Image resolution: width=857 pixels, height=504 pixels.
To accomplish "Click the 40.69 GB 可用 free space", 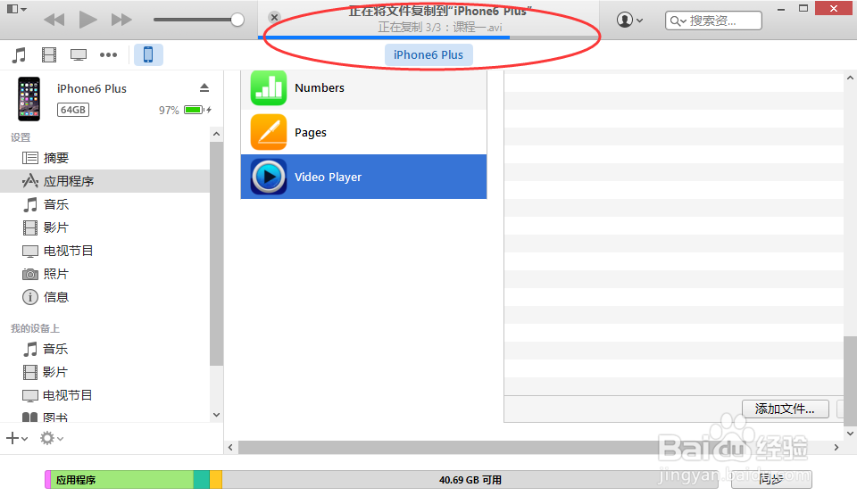I will click(x=470, y=479).
